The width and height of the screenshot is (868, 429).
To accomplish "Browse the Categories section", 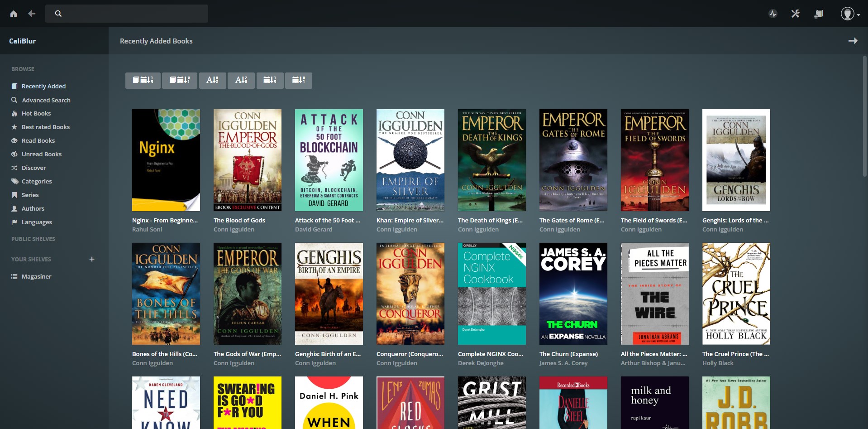I will point(37,182).
